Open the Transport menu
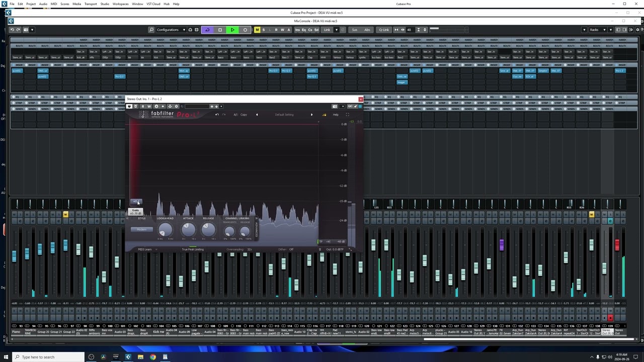Image resolution: width=644 pixels, height=362 pixels. [x=91, y=4]
